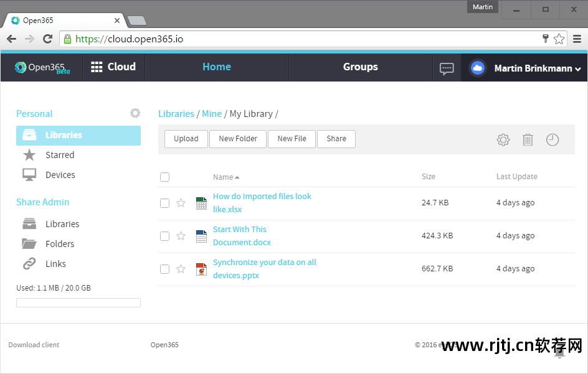Click the New File button

click(x=292, y=139)
